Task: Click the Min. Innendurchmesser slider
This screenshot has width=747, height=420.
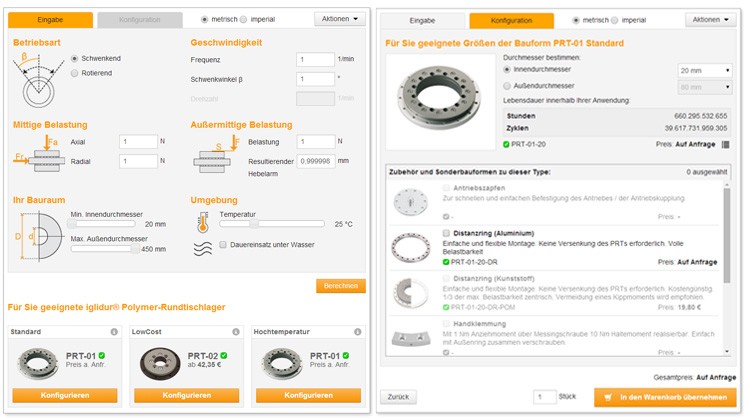Action: tap(103, 224)
